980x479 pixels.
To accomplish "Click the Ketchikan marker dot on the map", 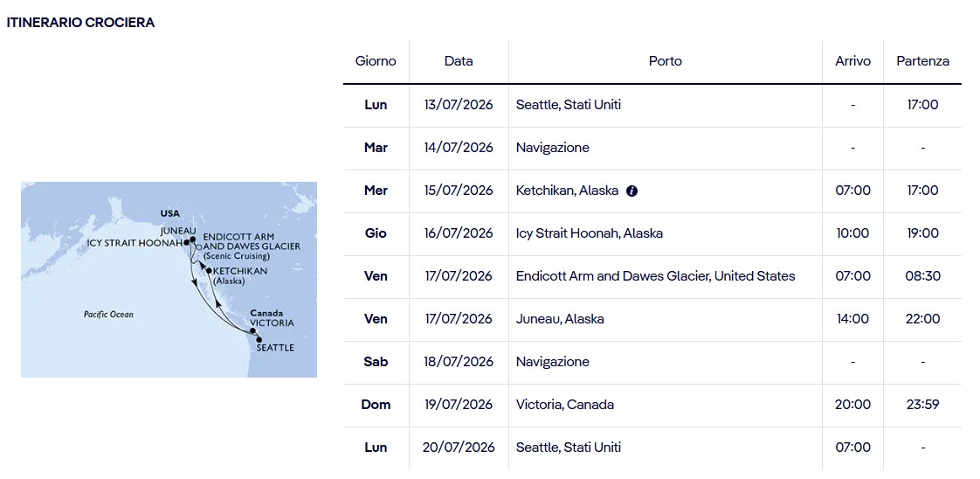I will pyautogui.click(x=209, y=270).
